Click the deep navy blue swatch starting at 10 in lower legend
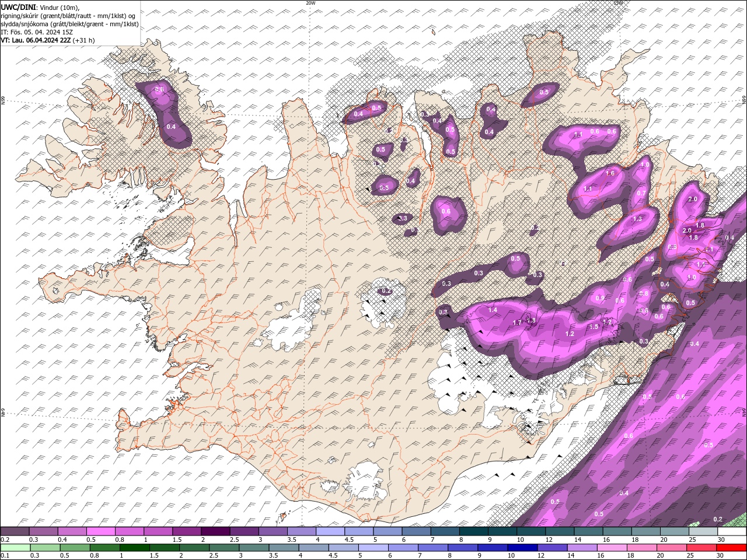 pos(522,547)
